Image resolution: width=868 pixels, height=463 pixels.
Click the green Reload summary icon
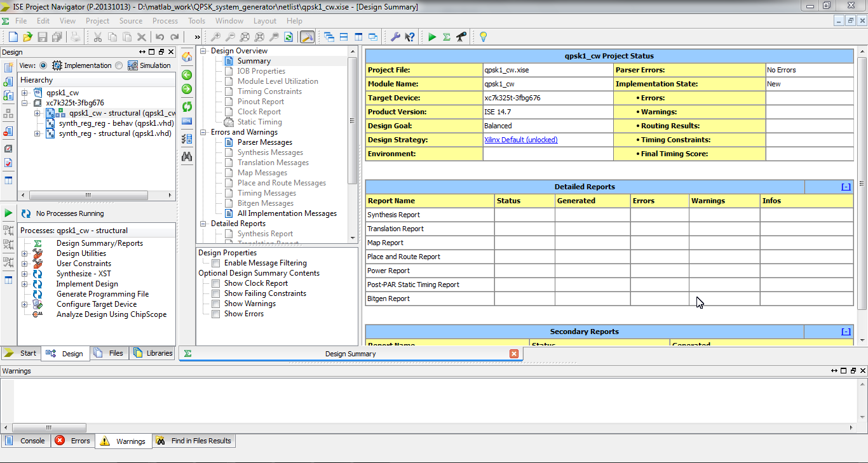187,107
